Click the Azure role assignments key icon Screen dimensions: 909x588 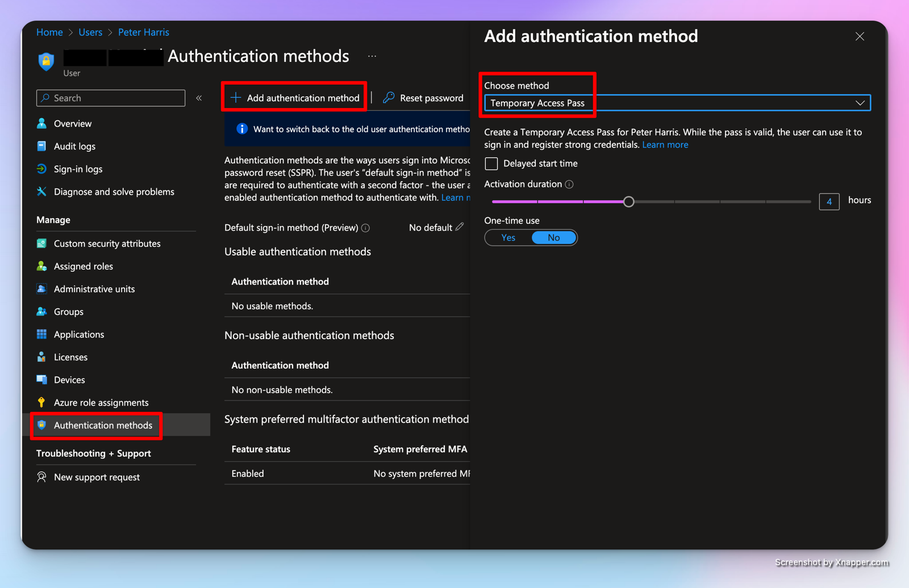tap(41, 402)
